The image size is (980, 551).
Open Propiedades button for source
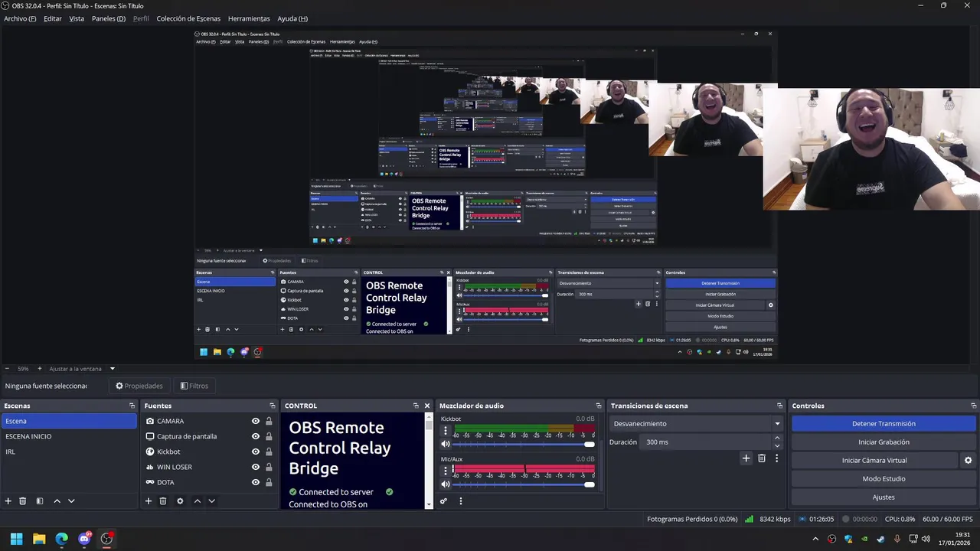pos(139,386)
